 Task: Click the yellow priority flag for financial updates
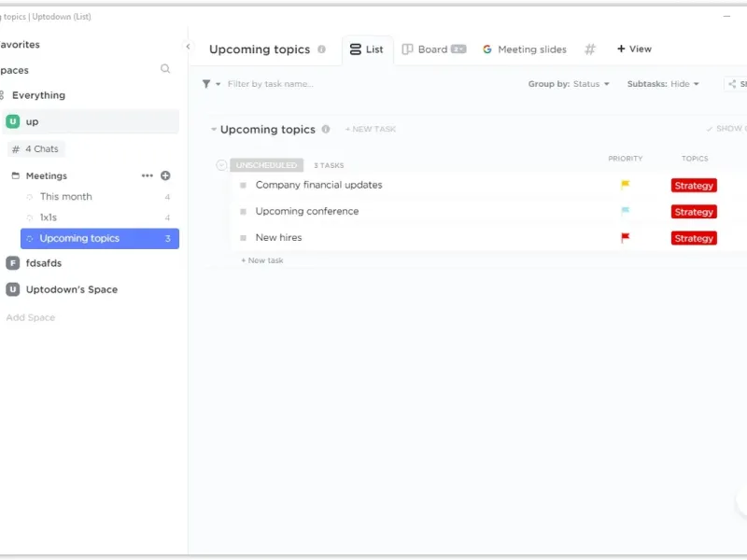pos(626,185)
